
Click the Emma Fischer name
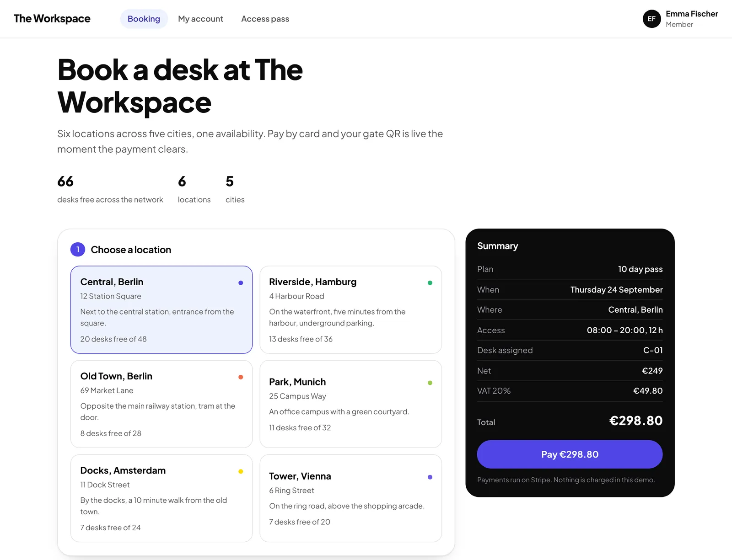point(692,14)
